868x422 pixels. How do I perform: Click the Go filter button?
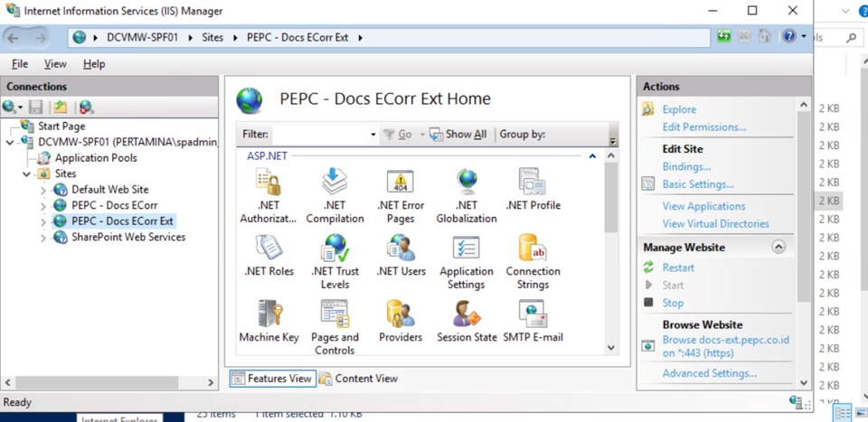pos(398,135)
